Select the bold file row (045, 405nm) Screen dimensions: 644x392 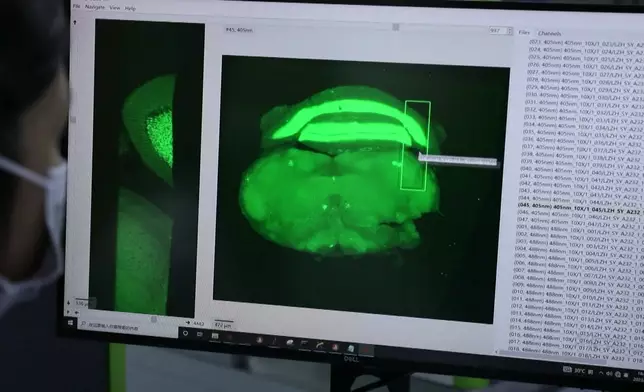pos(580,208)
